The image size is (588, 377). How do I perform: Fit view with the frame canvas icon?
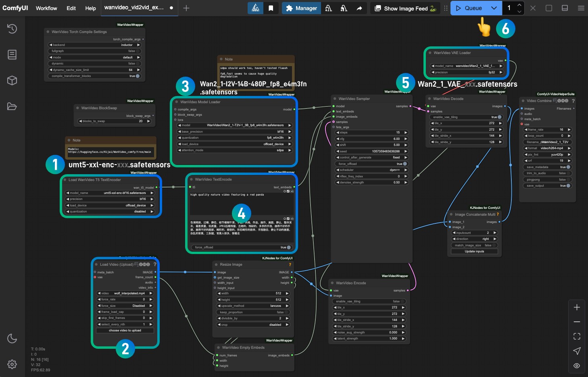tap(577, 336)
